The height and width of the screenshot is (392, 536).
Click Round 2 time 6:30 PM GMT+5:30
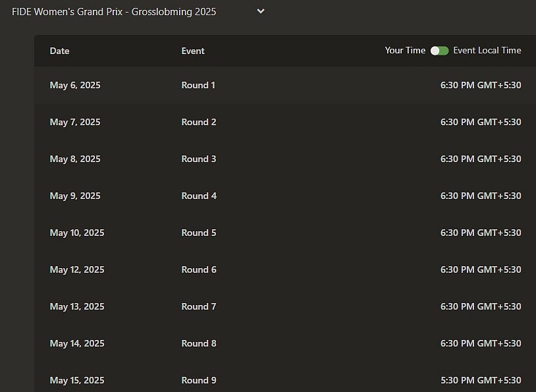(481, 122)
